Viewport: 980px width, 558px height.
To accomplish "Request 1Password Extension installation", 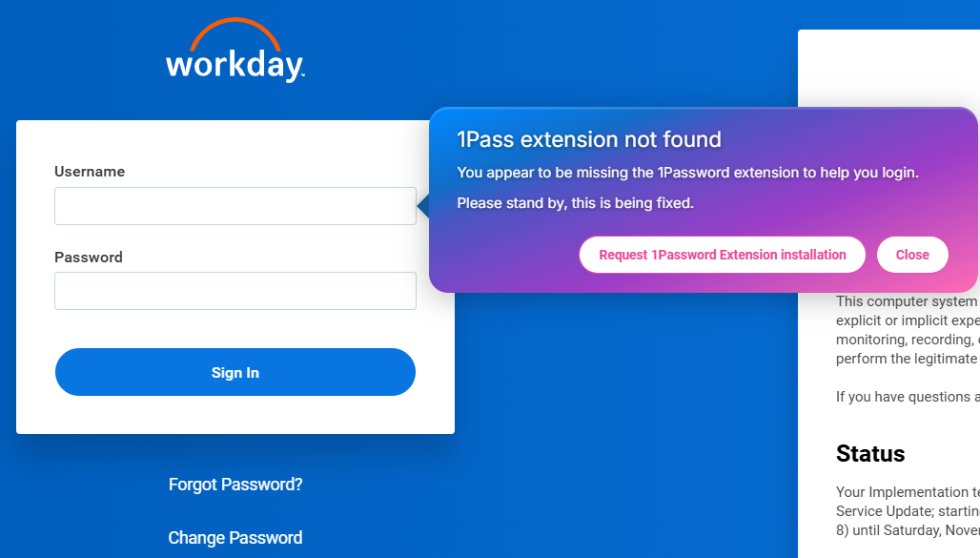I will 722,255.
